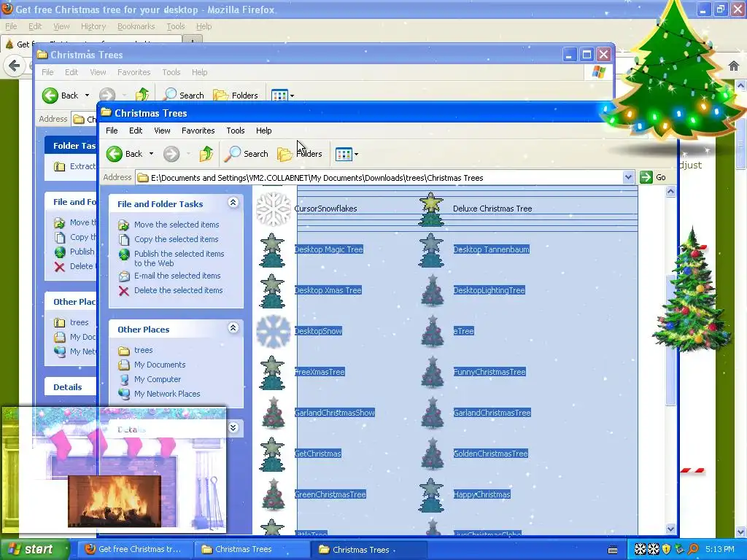Select DesktopLightingTree icon
The image size is (747, 560).
pyautogui.click(x=432, y=290)
